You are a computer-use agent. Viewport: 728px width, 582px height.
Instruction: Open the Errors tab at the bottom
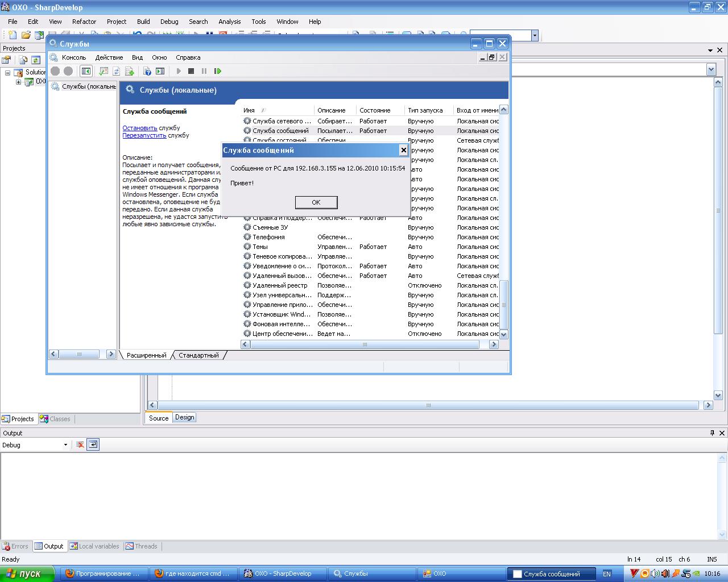(15, 546)
